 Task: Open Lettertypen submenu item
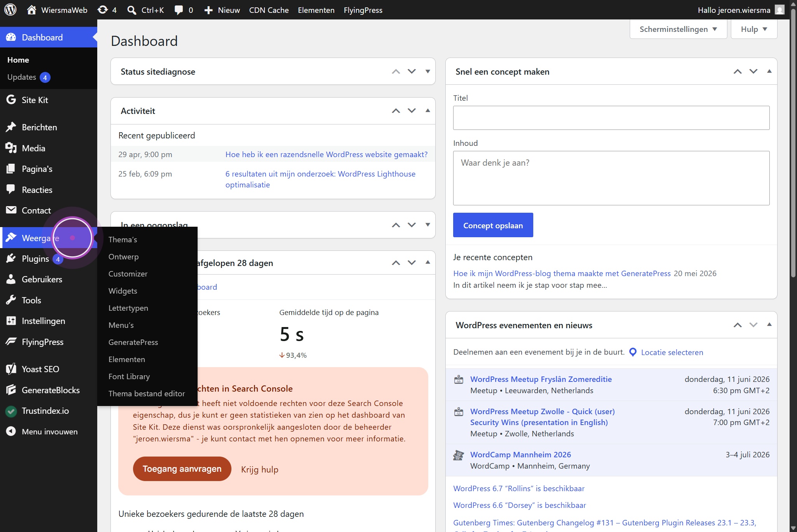(x=128, y=308)
